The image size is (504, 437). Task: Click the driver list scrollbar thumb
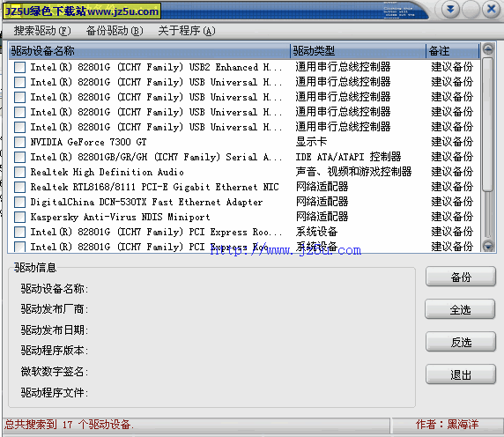(488, 124)
